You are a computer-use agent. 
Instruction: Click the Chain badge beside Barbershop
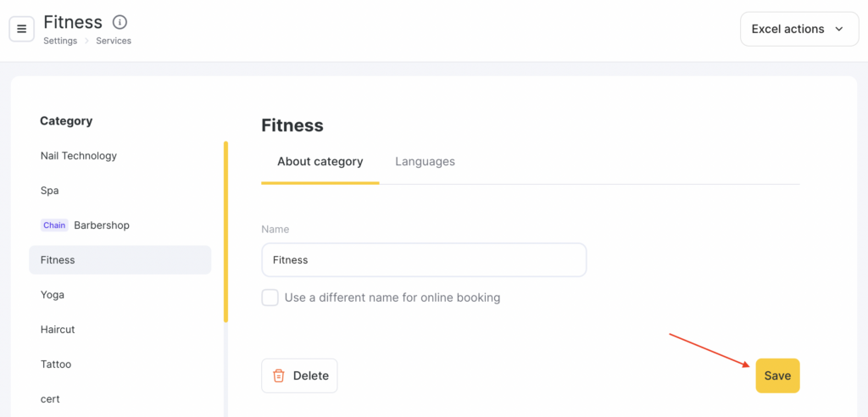point(54,225)
